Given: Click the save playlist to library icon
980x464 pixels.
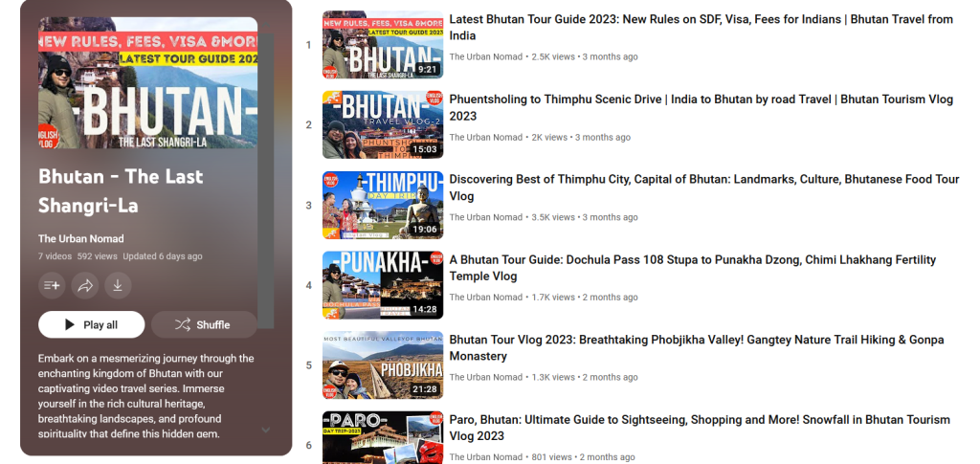Looking at the screenshot, I should 52,285.
